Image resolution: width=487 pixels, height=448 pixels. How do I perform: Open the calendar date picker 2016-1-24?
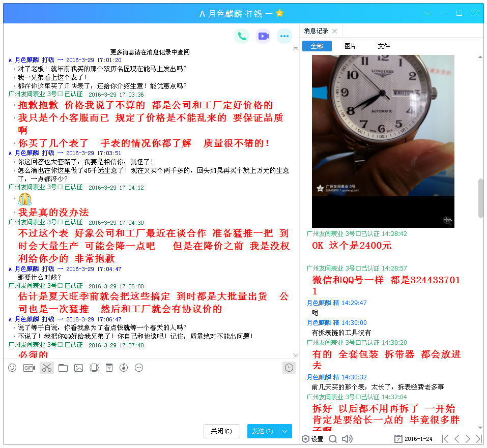[x=413, y=439]
